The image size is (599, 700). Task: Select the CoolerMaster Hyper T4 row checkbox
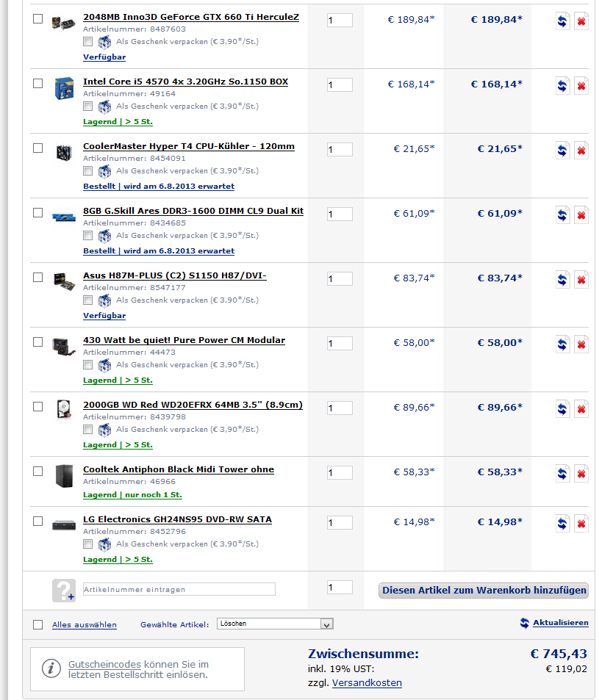pos(38,148)
